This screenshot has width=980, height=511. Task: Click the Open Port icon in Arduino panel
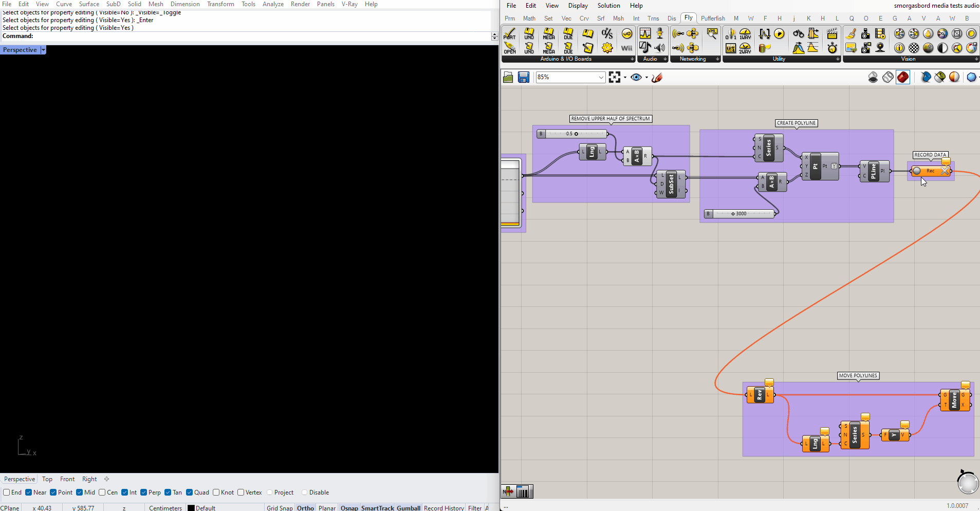(x=510, y=48)
